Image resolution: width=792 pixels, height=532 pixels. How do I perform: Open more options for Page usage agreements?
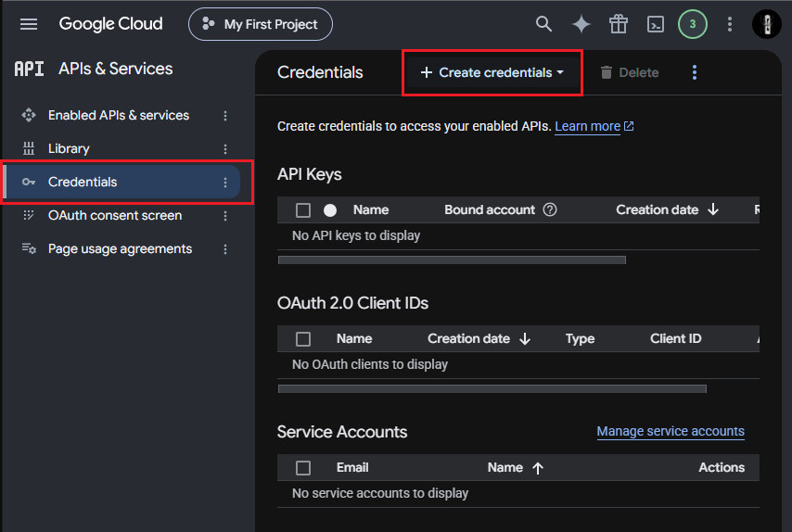[225, 248]
